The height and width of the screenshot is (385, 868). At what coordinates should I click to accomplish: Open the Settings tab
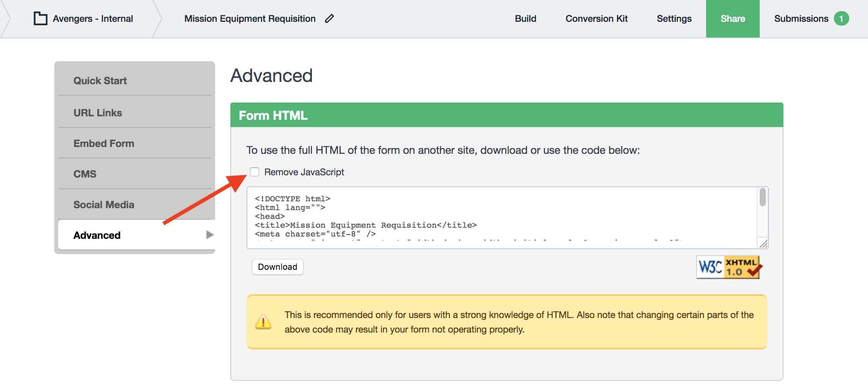click(674, 19)
